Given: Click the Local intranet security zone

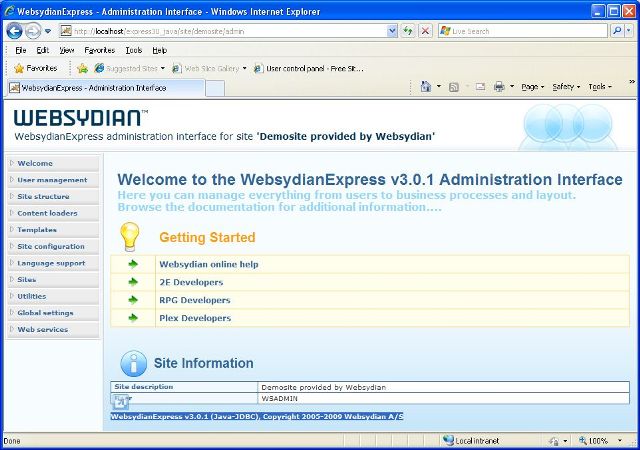Looking at the screenshot, I should [471, 441].
